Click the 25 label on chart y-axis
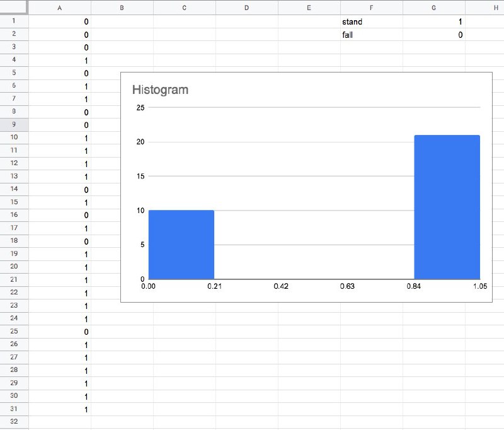504x430 pixels. pos(140,108)
